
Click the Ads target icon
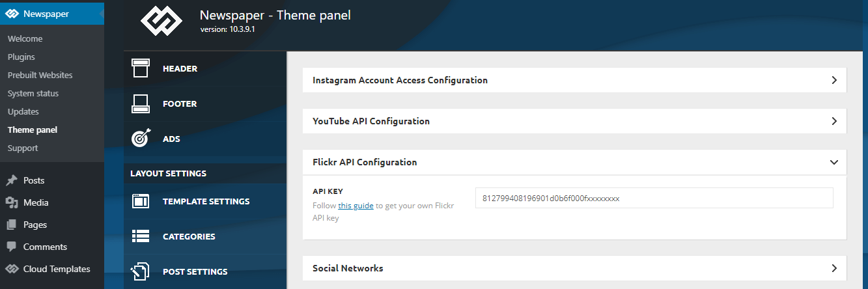tap(141, 139)
